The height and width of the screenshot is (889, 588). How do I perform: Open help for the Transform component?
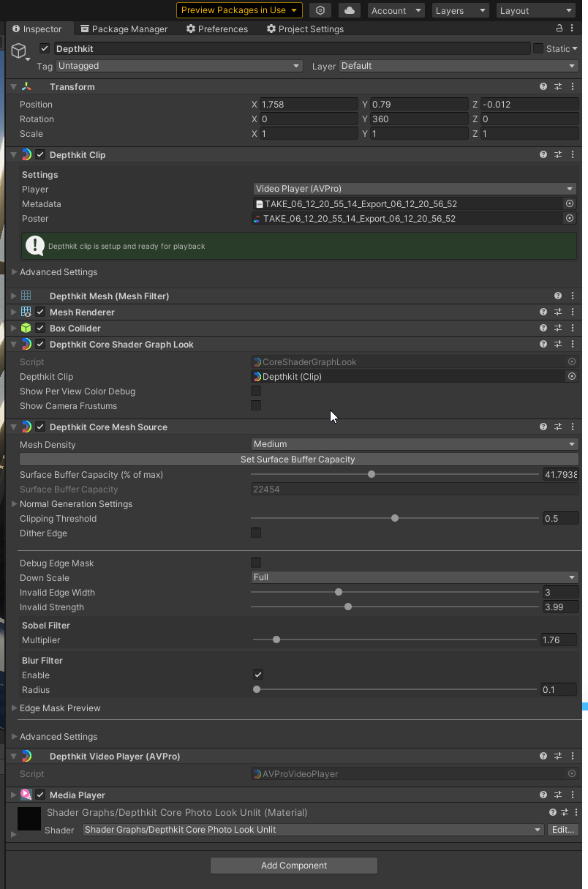[x=543, y=86]
